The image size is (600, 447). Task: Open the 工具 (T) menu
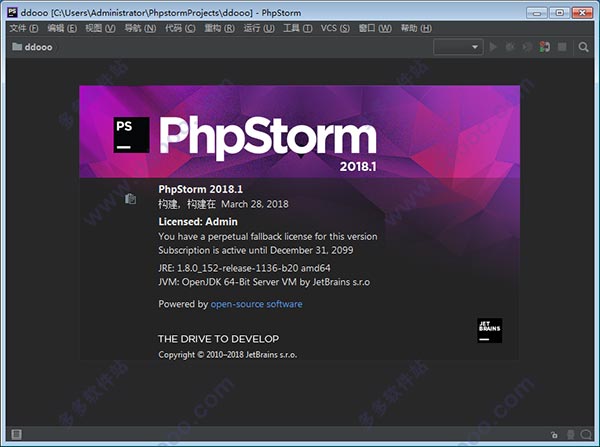pos(298,28)
